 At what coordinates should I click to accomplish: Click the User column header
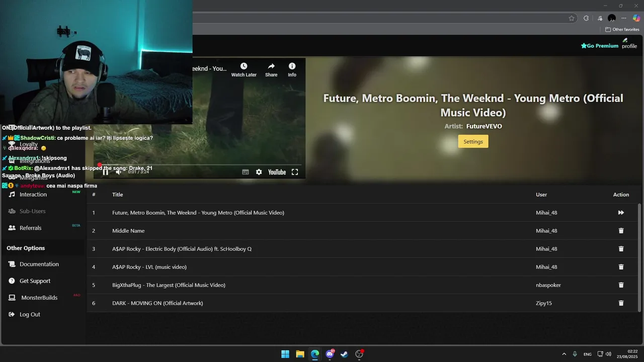click(541, 195)
